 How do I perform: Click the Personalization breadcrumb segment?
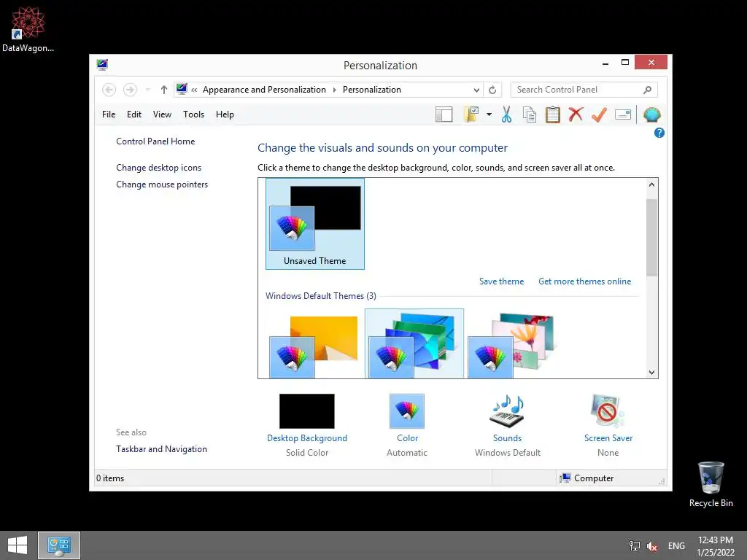tap(371, 90)
